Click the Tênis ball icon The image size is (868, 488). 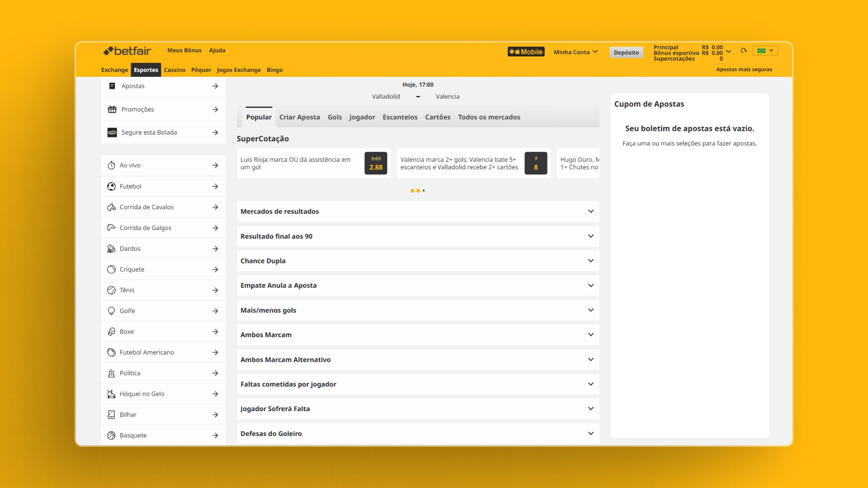click(x=111, y=290)
